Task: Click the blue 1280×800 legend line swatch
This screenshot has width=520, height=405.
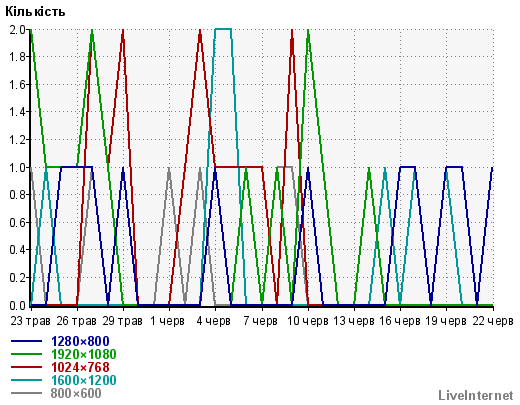Action: click(27, 341)
